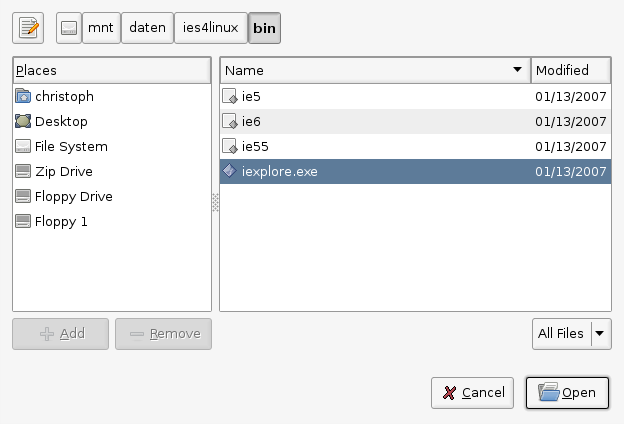Sort by the Modified column header
Image resolution: width=624 pixels, height=424 pixels.
571,70
